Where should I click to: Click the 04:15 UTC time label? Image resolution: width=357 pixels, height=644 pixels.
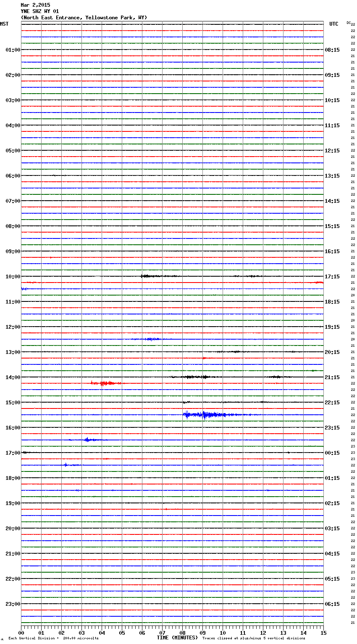[x=332, y=554]
